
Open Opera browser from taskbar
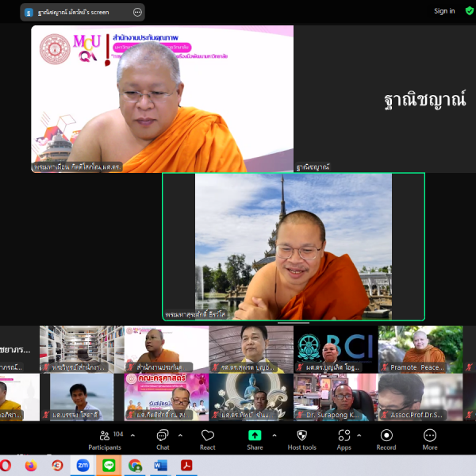pos(6,466)
